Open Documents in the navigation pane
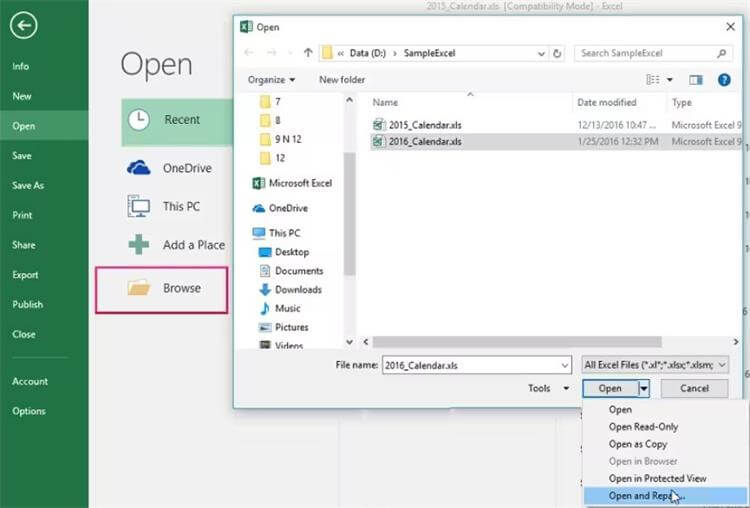Viewport: 750px width, 508px height. [x=291, y=271]
